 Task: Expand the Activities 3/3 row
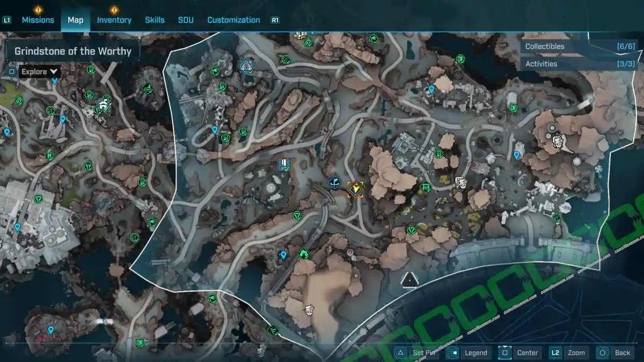tap(580, 64)
